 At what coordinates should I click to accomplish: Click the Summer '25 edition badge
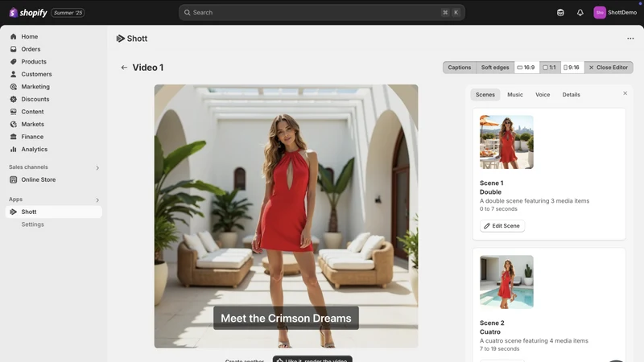coord(68,13)
